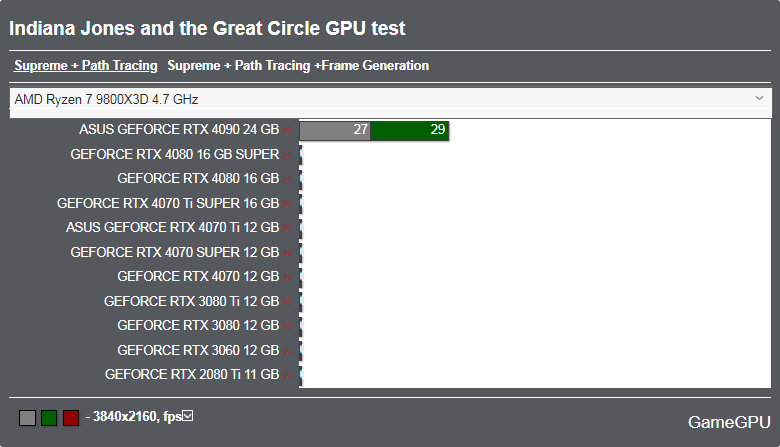Click the GameGPU logo text
Image resolution: width=780 pixels, height=447 pixels.
(729, 422)
